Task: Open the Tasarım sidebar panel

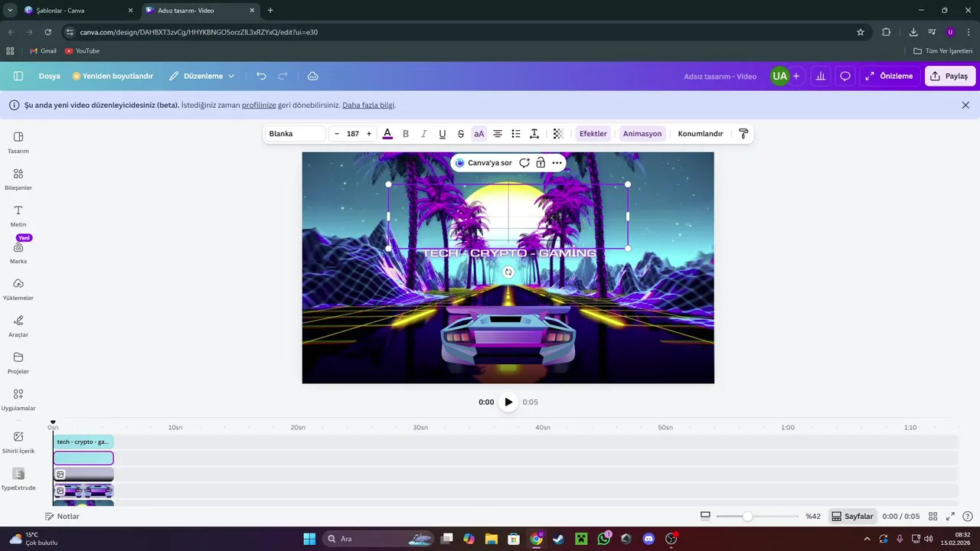Action: click(18, 142)
